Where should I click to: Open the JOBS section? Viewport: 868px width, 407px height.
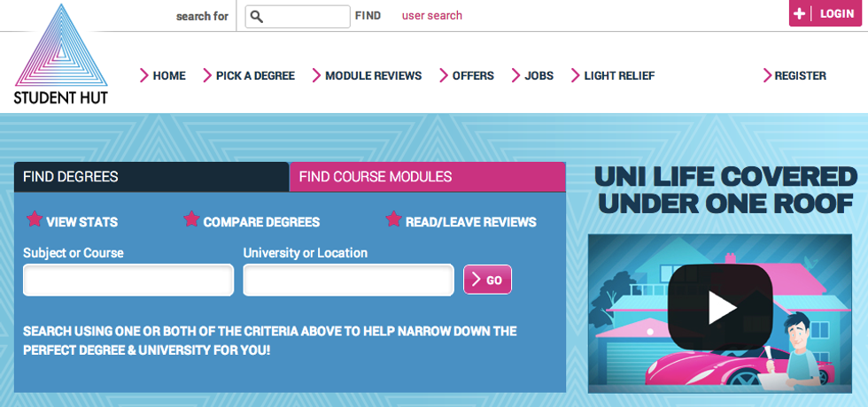[539, 76]
